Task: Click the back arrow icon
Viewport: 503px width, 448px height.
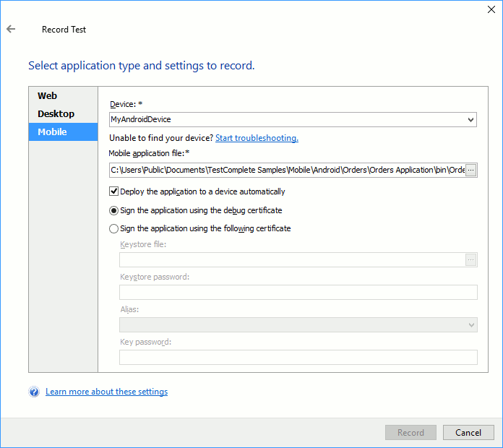Action: pyautogui.click(x=11, y=30)
